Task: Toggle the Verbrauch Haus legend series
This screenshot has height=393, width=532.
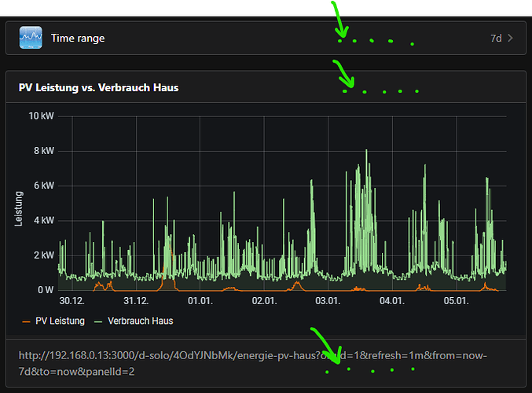Action: tap(134, 321)
